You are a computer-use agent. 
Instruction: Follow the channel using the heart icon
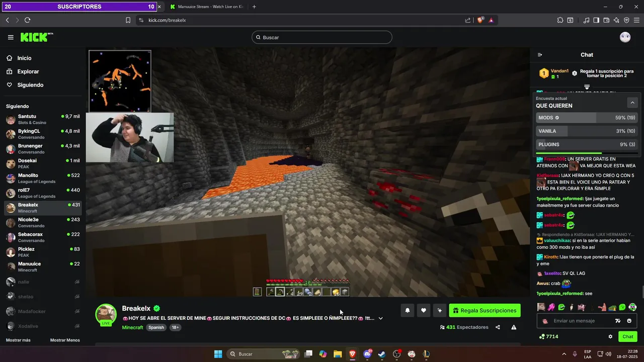[424, 311]
